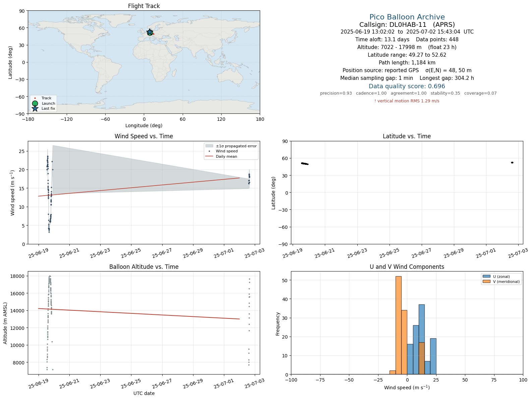This screenshot has width=532, height=399.
Task: Select the "Position source: reported GPS" line
Action: point(407,70)
